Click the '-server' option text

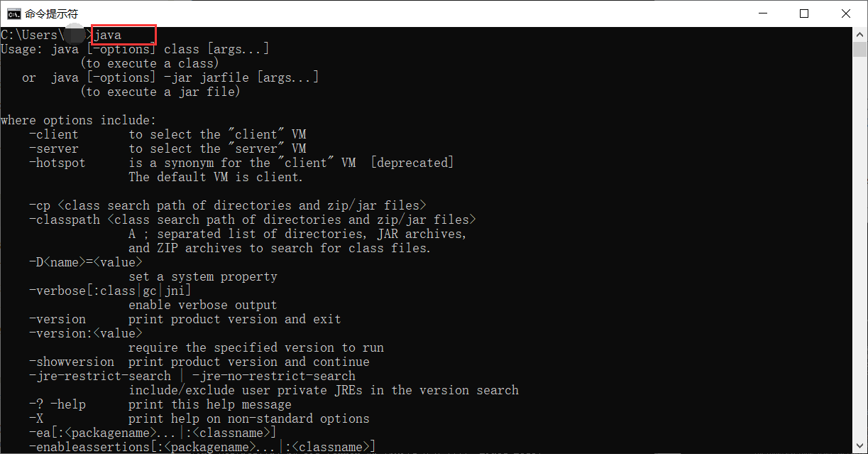[x=54, y=148]
